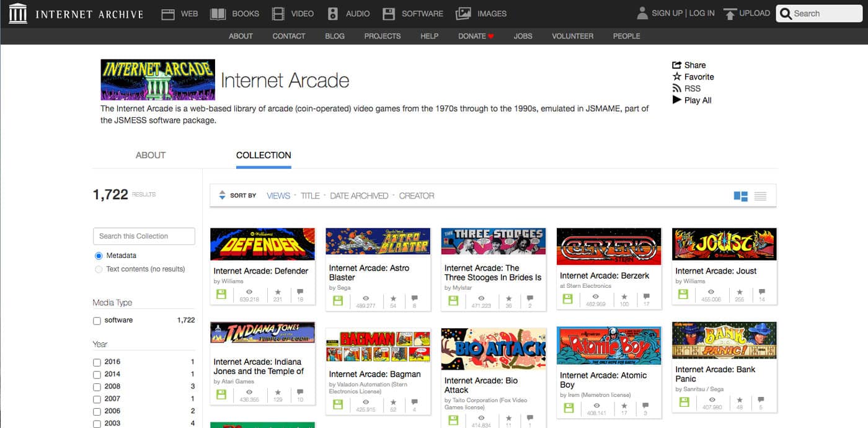Viewport: 868px width, 428px height.
Task: Open the Atomic Boy game thumbnail
Action: tap(609, 346)
